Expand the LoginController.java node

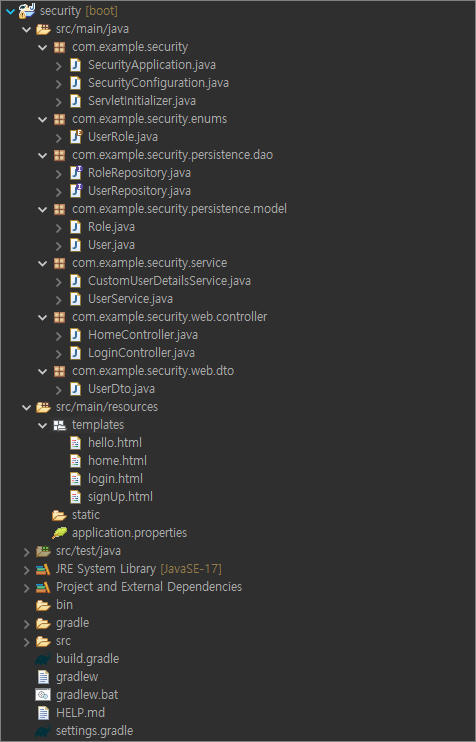[59, 353]
